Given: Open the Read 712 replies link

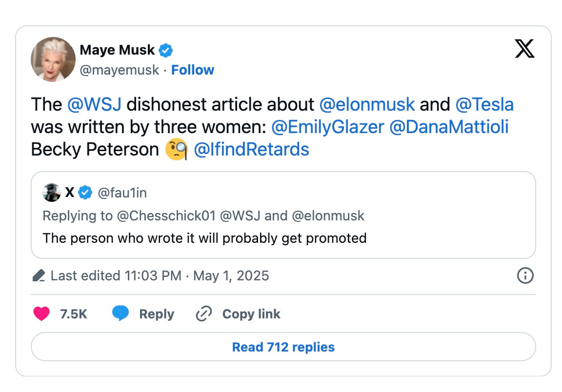Looking at the screenshot, I should (283, 347).
